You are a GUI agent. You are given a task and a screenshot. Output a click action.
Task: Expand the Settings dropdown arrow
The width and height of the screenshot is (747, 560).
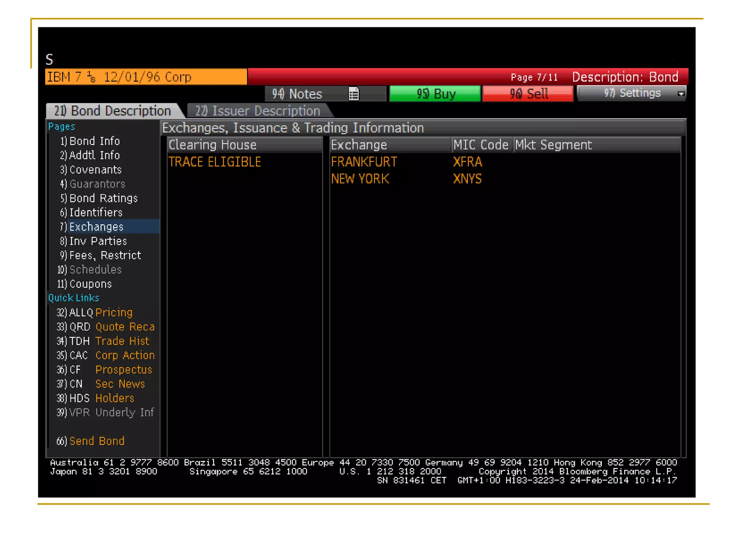(681, 94)
